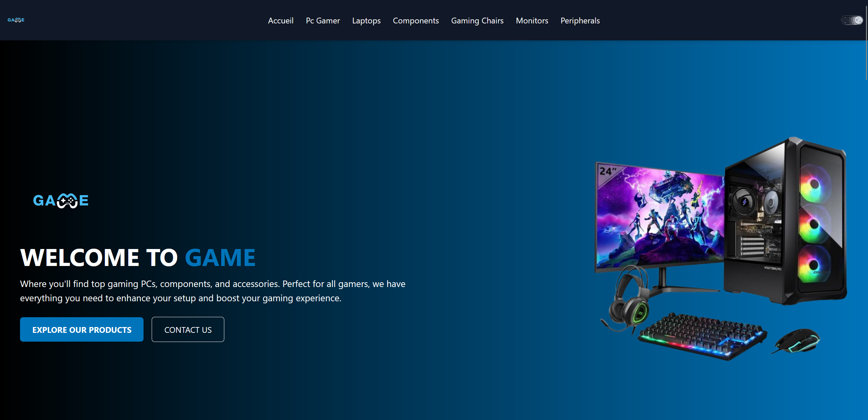The image size is (868, 420).
Task: Click the CONTACT US button
Action: [188, 329]
